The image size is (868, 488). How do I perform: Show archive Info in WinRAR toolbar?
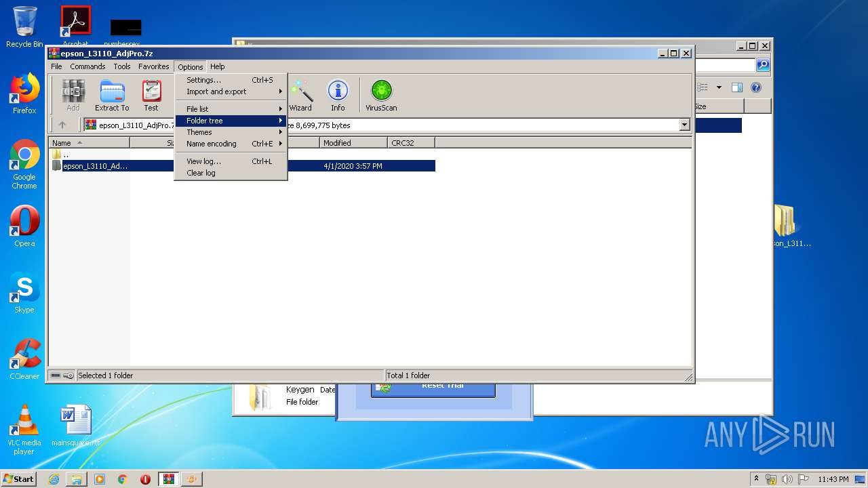338,95
